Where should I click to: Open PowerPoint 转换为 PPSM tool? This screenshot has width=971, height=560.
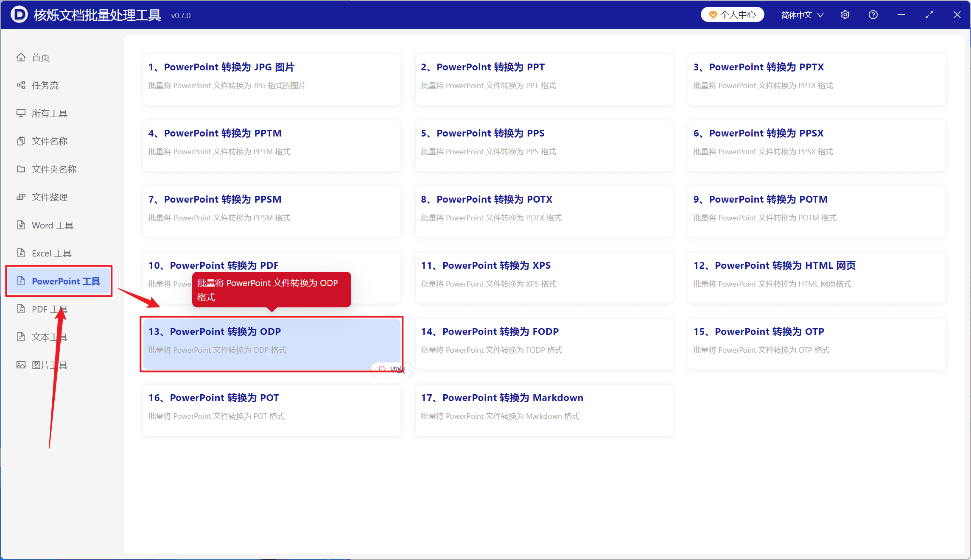pos(271,212)
